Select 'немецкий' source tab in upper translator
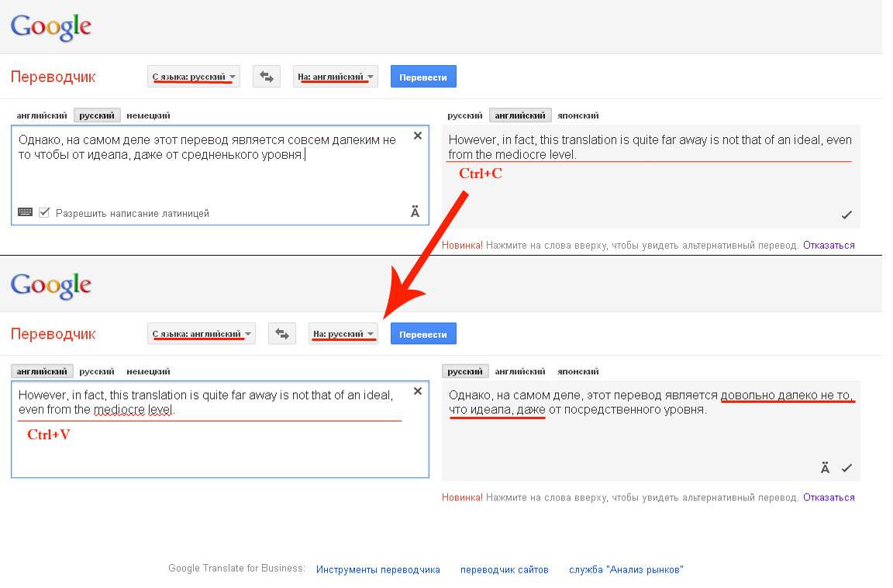The image size is (893, 588). tap(148, 115)
